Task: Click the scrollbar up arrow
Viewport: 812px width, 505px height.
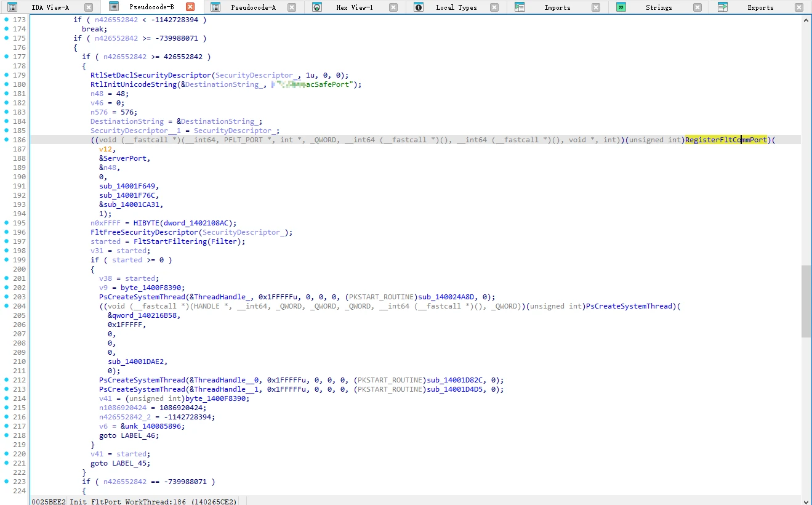Action: [x=806, y=20]
